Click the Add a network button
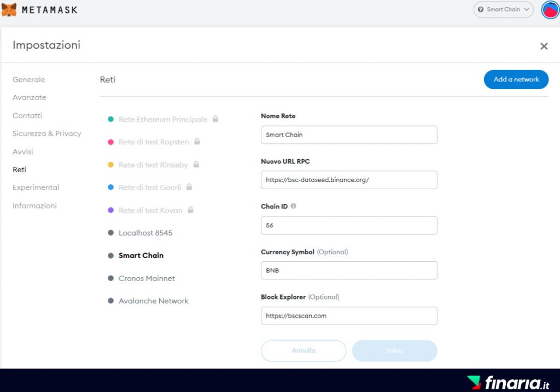 (516, 80)
